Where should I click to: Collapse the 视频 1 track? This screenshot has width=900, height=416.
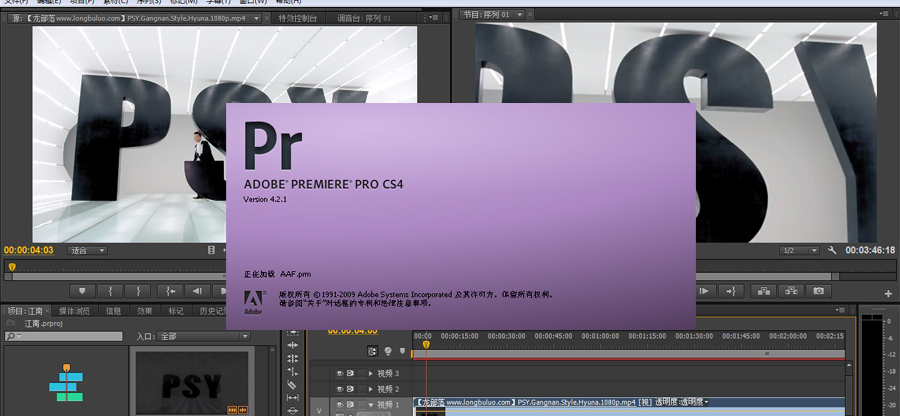(x=371, y=405)
